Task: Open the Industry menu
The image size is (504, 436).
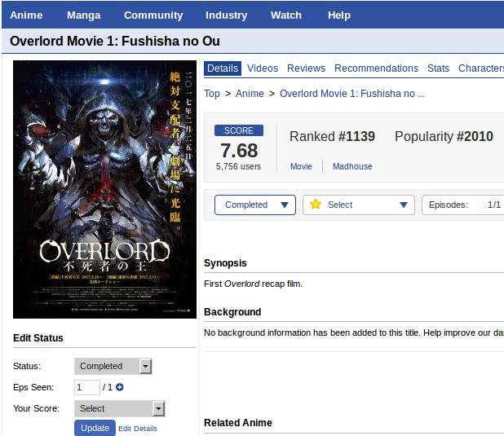Action: coord(226,15)
